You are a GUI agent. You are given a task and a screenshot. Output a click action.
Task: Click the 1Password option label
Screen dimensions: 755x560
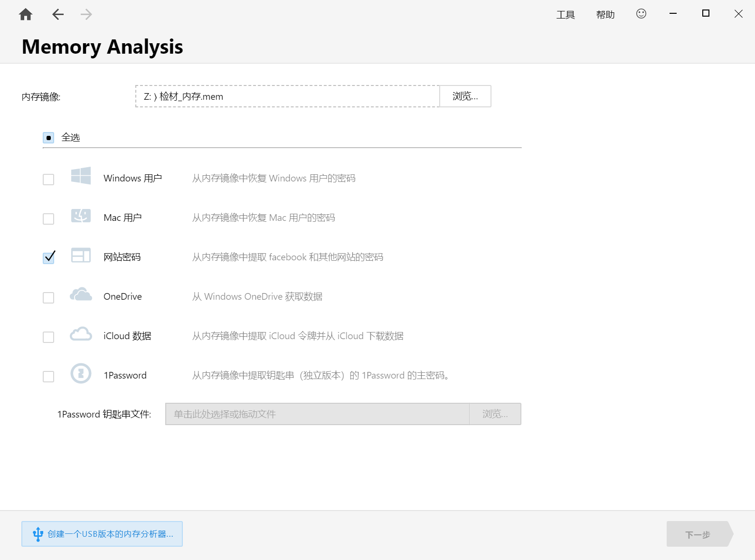point(125,376)
